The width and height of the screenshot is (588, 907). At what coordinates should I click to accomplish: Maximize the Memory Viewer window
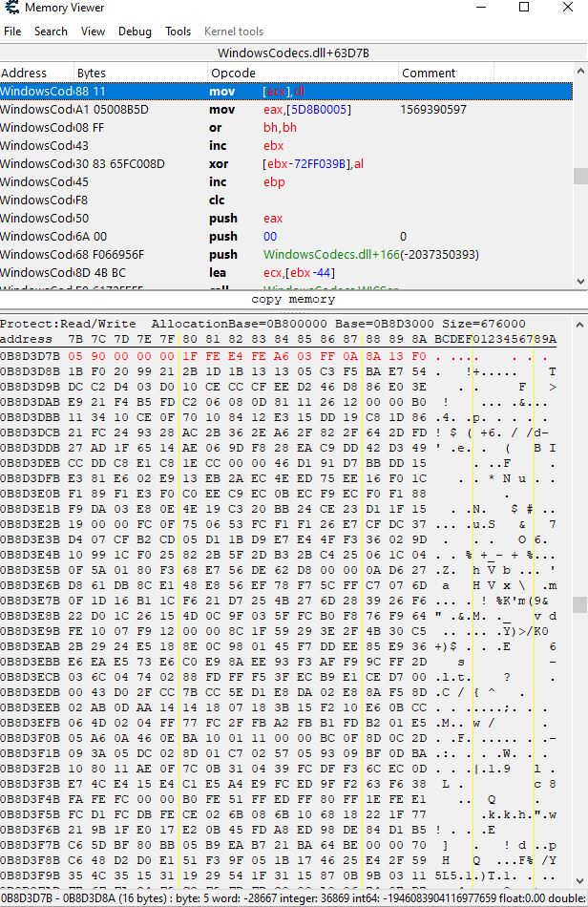point(524,8)
